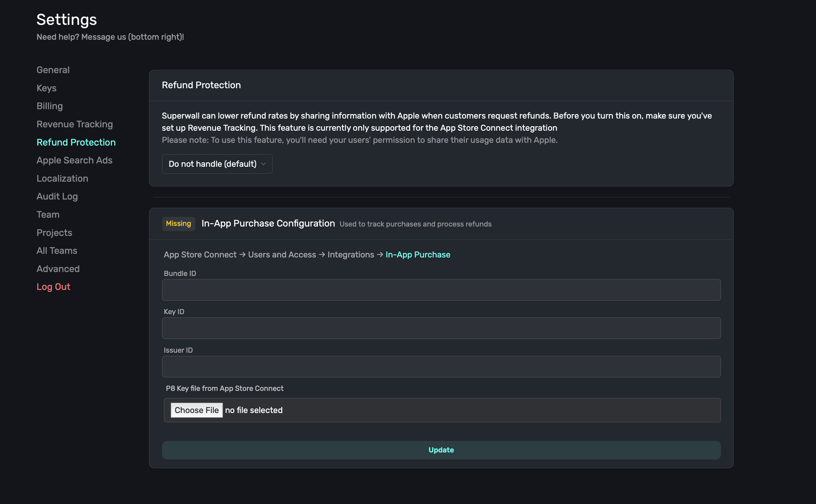This screenshot has width=816, height=504.
Task: Click the Update button
Action: 441,450
